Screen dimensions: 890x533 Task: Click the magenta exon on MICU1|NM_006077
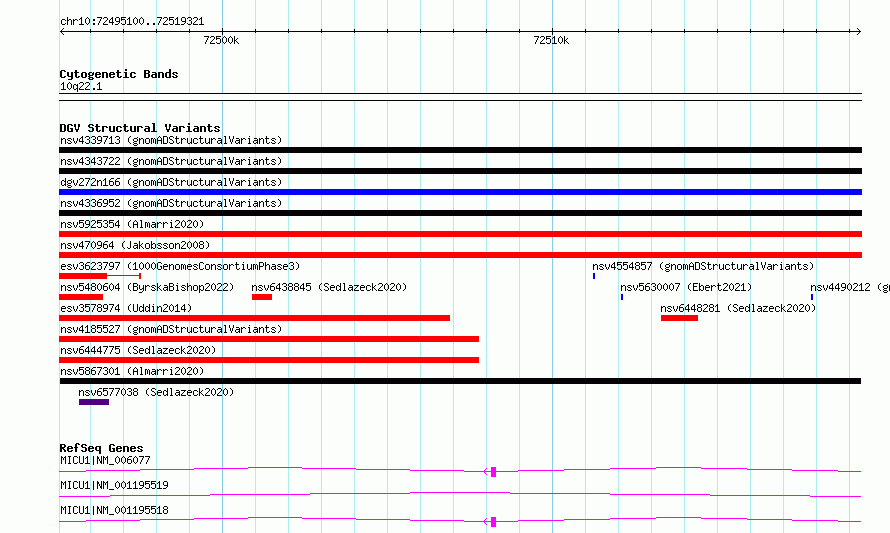493,472
